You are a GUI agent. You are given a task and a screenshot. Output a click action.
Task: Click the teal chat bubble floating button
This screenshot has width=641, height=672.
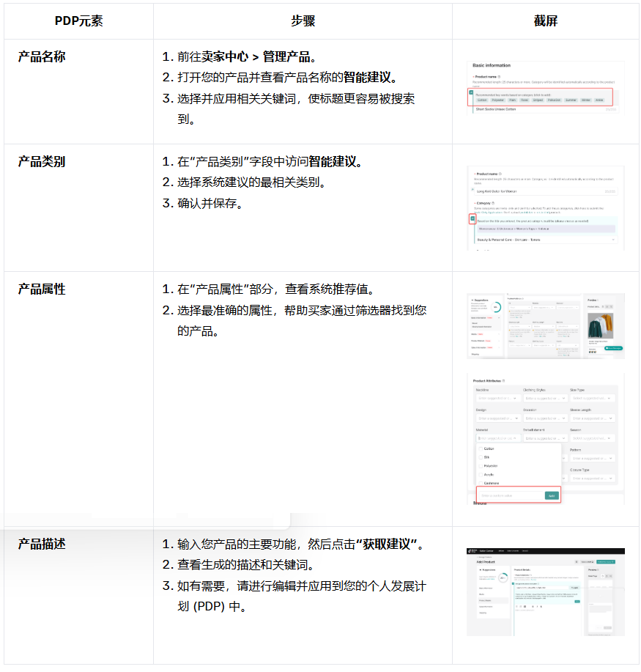(615, 348)
